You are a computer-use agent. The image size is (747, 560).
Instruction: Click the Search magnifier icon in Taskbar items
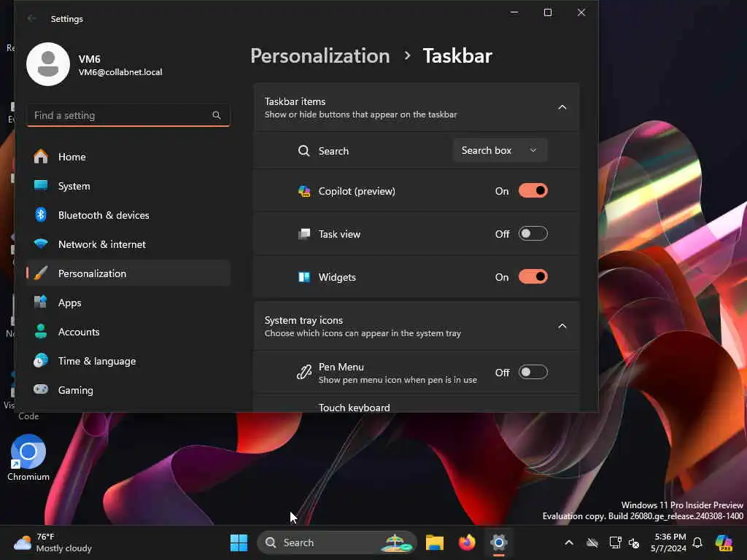click(x=304, y=151)
